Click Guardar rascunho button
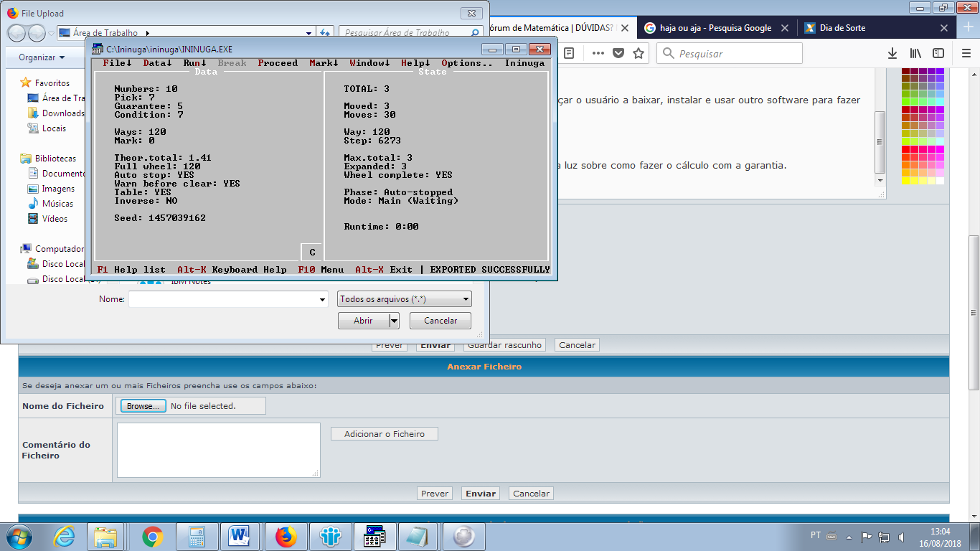Image resolution: width=980 pixels, height=551 pixels. (x=505, y=345)
